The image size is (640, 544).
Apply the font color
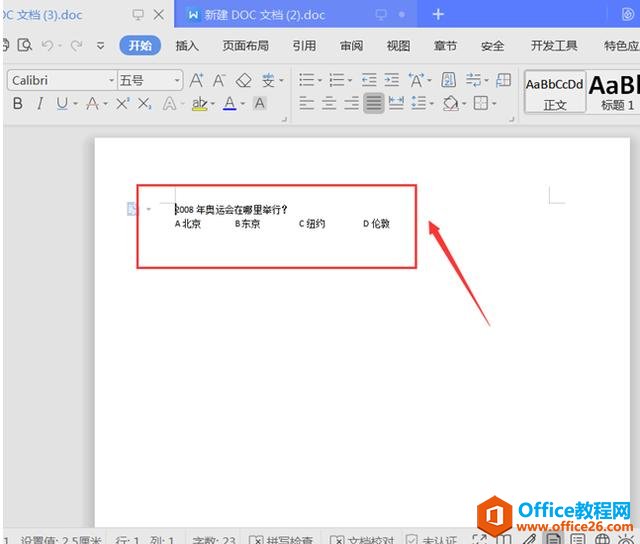[x=229, y=104]
